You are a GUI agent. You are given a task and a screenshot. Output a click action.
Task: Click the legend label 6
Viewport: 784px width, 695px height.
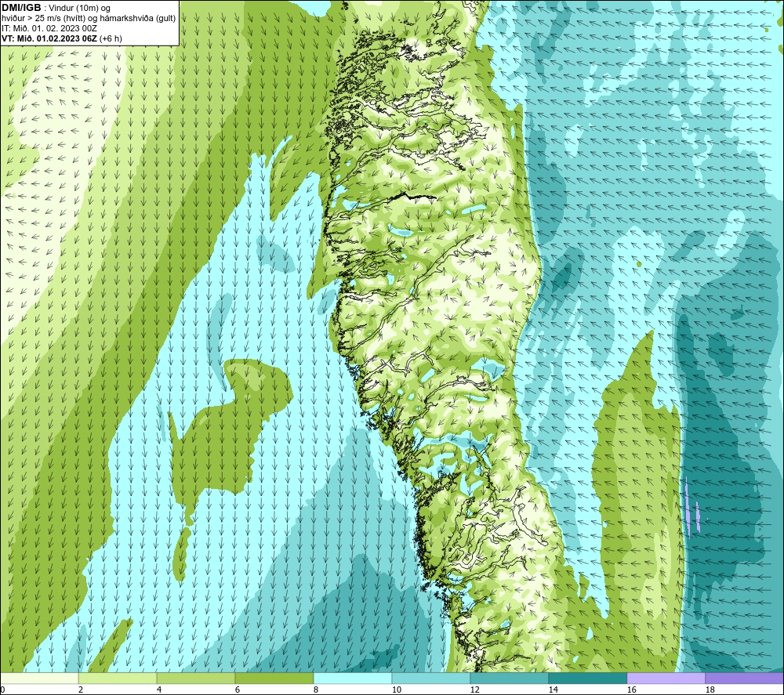[x=238, y=690]
